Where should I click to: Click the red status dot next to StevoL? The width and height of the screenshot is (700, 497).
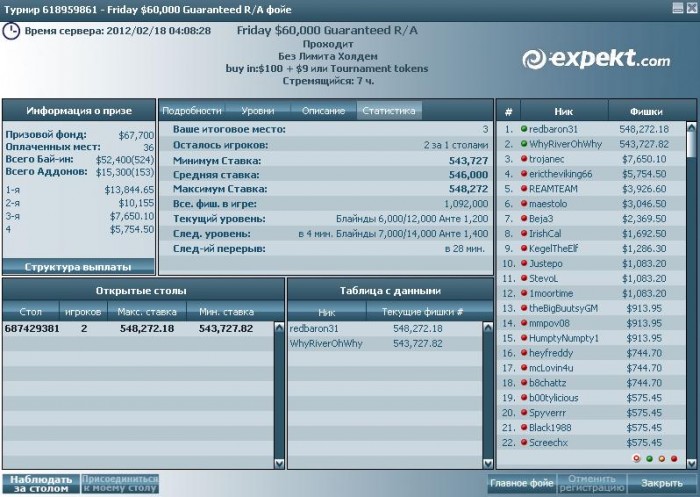(524, 278)
